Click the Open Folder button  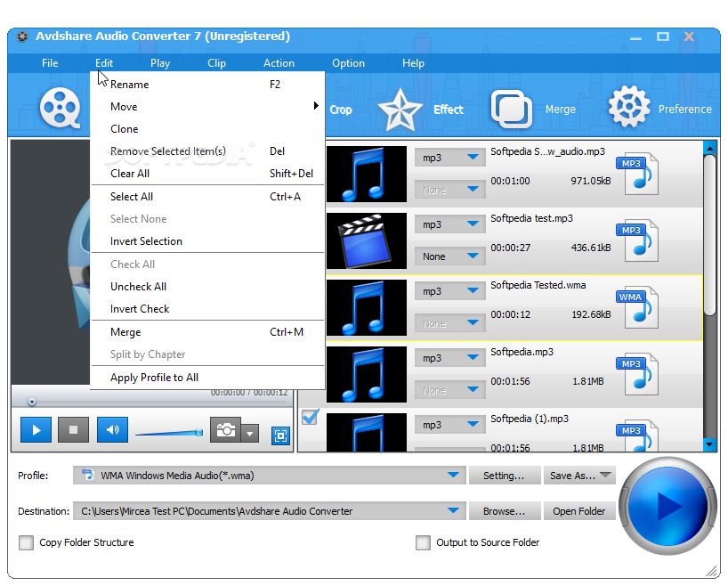(579, 511)
